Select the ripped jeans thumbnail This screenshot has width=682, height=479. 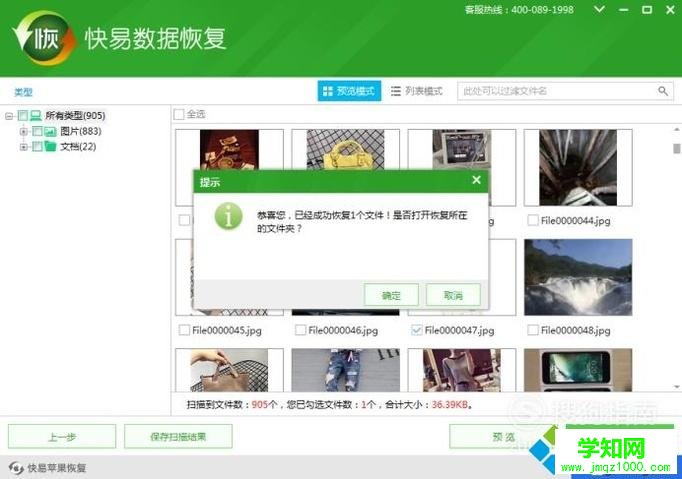click(x=345, y=370)
